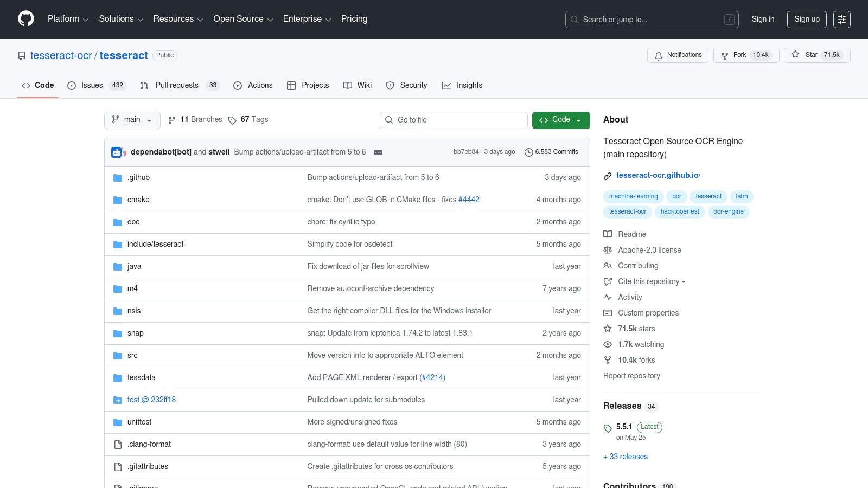Viewport: 868px width, 488px height.
Task: Click the Readme book icon
Action: tap(608, 234)
